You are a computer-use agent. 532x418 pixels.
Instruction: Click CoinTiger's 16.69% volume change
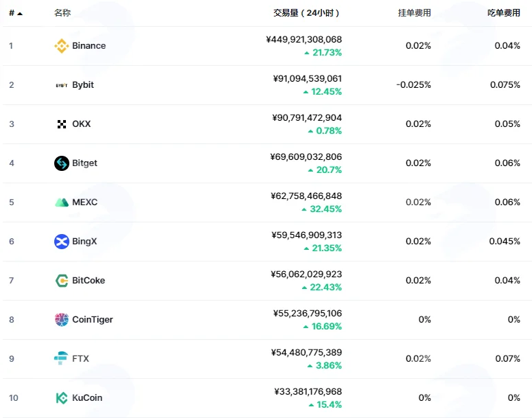pyautogui.click(x=323, y=327)
